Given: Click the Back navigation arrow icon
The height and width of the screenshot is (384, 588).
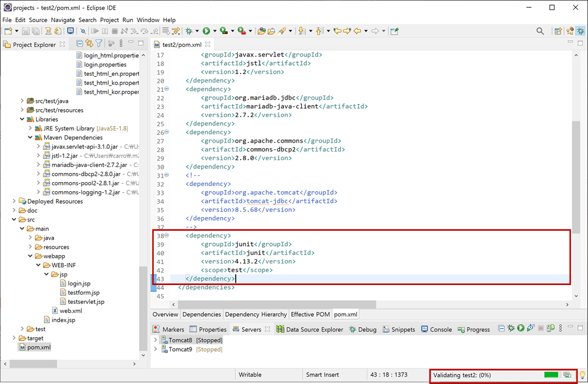Looking at the screenshot, I should (x=357, y=31).
